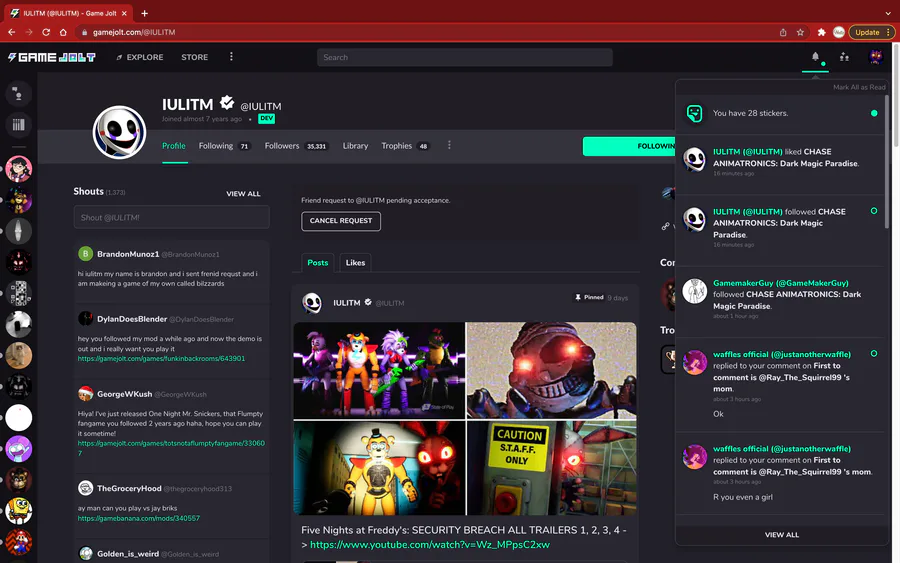The height and width of the screenshot is (563, 900).
Task: Focus the Search field
Action: point(464,57)
